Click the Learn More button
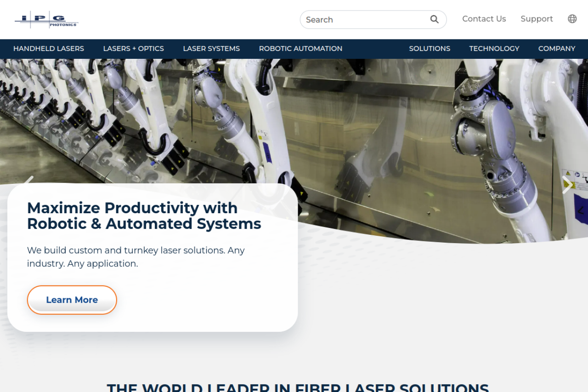This screenshot has height=392, width=588. click(x=72, y=300)
